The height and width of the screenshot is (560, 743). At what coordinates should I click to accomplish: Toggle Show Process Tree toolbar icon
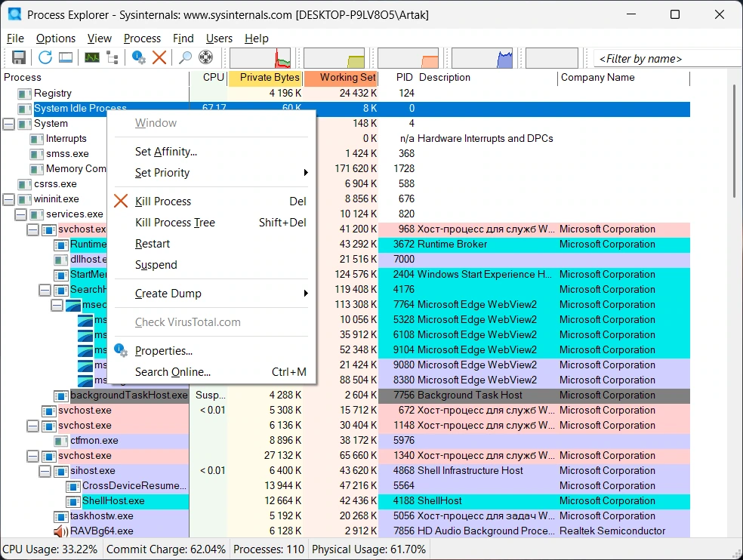[x=113, y=57]
